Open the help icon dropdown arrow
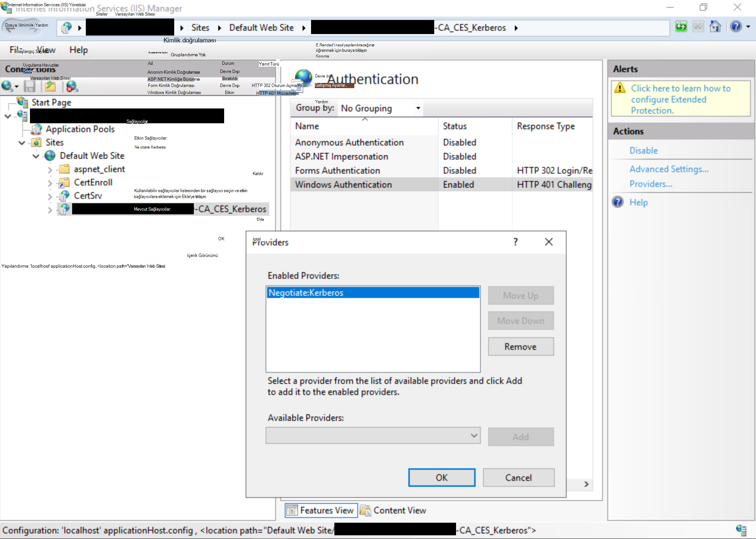 pos(748,27)
